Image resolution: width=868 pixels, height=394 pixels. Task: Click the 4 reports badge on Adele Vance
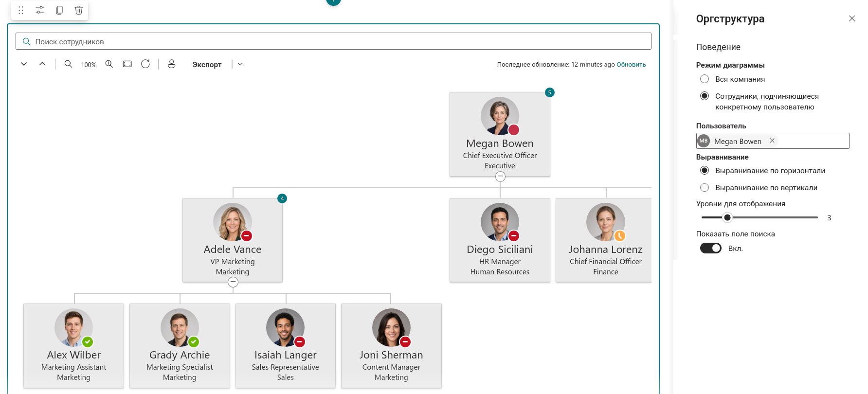pos(282,198)
